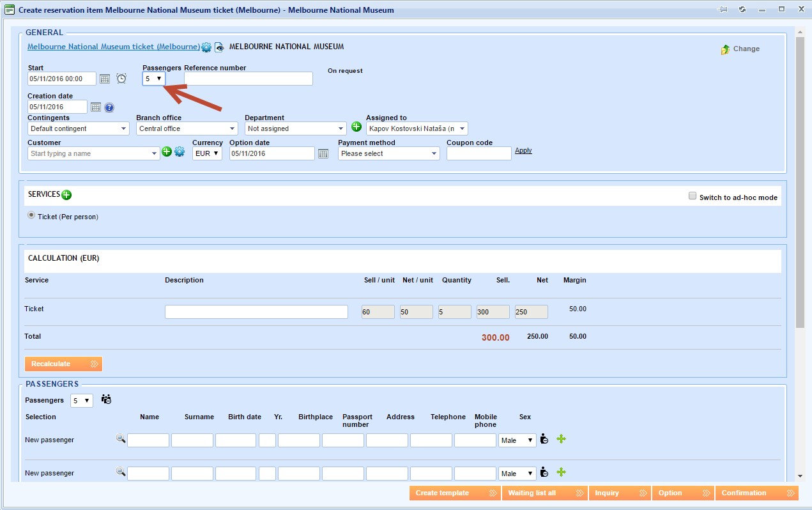Click the blue help icon near Creation date
Screen dimensions: 812x510
tap(109, 107)
